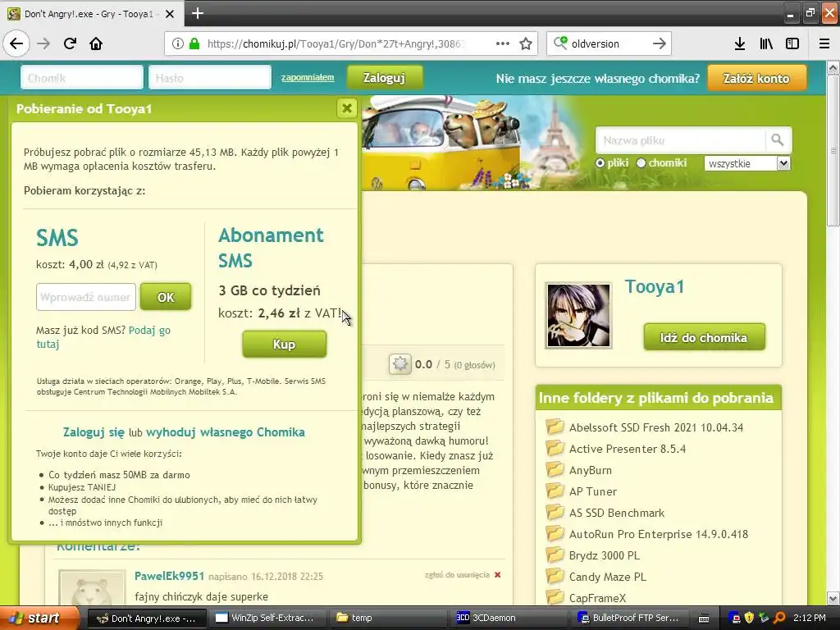Image resolution: width=840 pixels, height=630 pixels.
Task: Click the Kup button
Action: [284, 344]
